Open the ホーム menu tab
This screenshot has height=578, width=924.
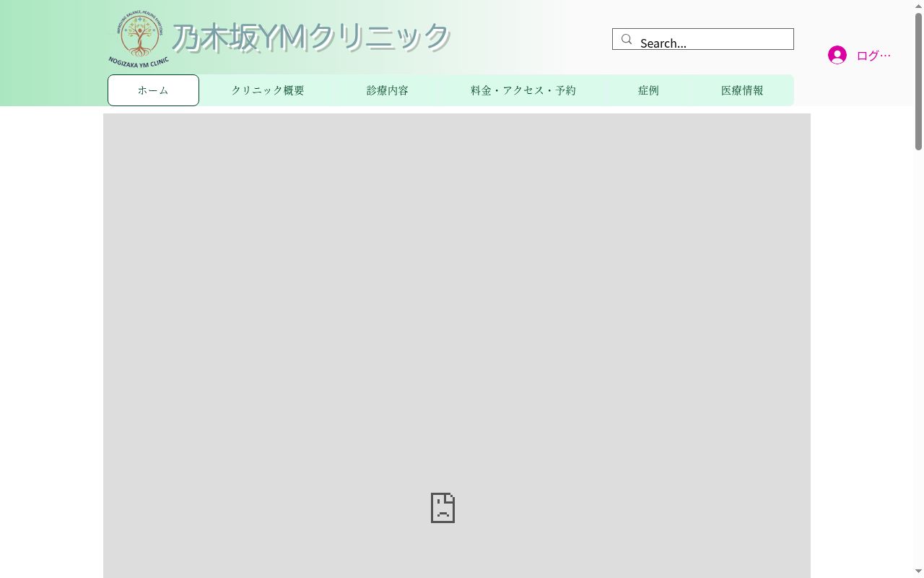153,90
